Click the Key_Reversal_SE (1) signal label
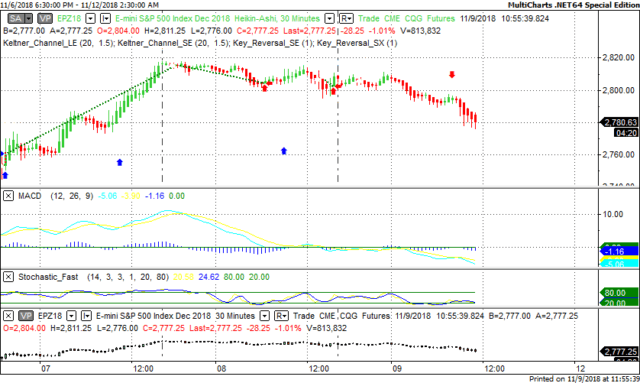 tap(273, 43)
